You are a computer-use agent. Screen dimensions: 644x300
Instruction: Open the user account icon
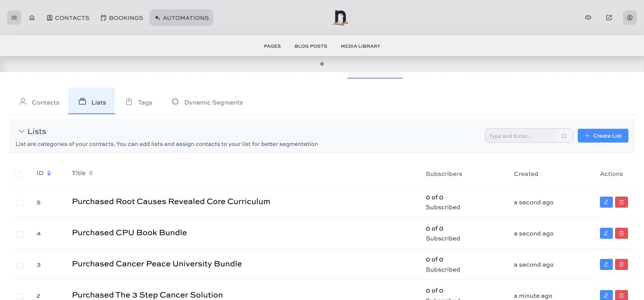coord(630,18)
